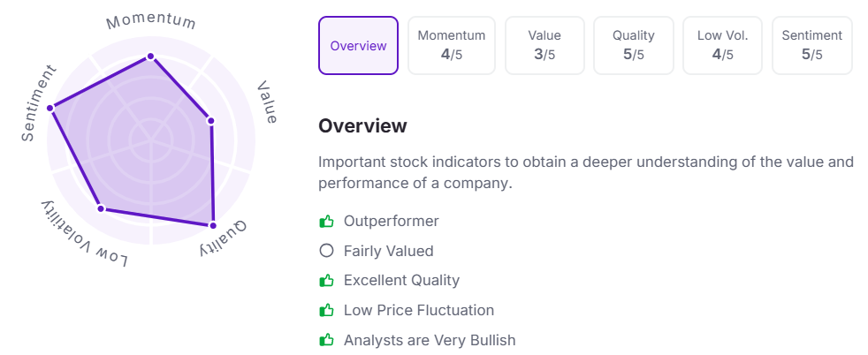Click the Outperformer indicator text
868x355 pixels.
tap(391, 221)
